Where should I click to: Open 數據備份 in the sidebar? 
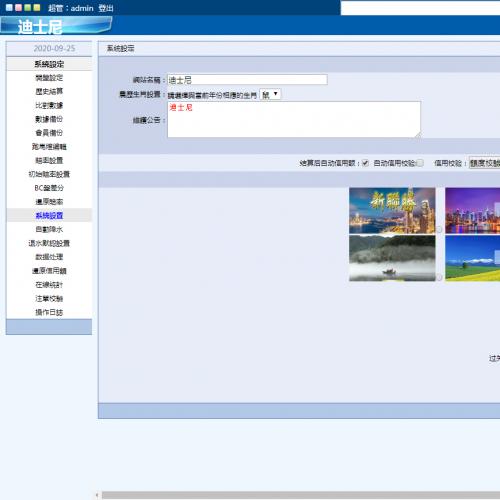coord(49,119)
